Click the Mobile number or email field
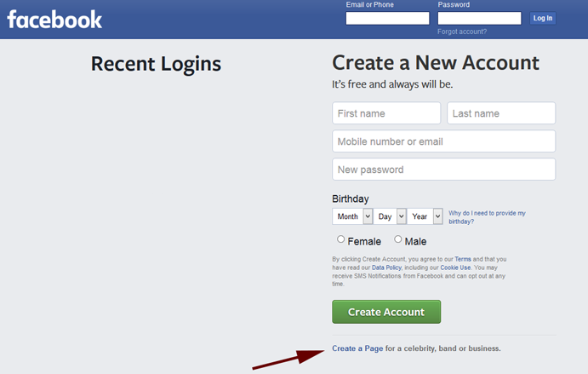The height and width of the screenshot is (374, 588). tap(443, 141)
